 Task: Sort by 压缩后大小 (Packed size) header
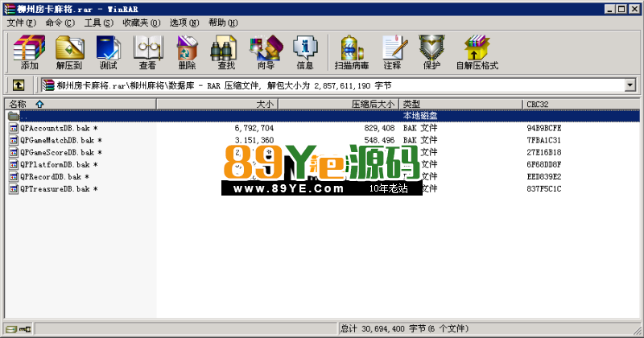[339, 104]
